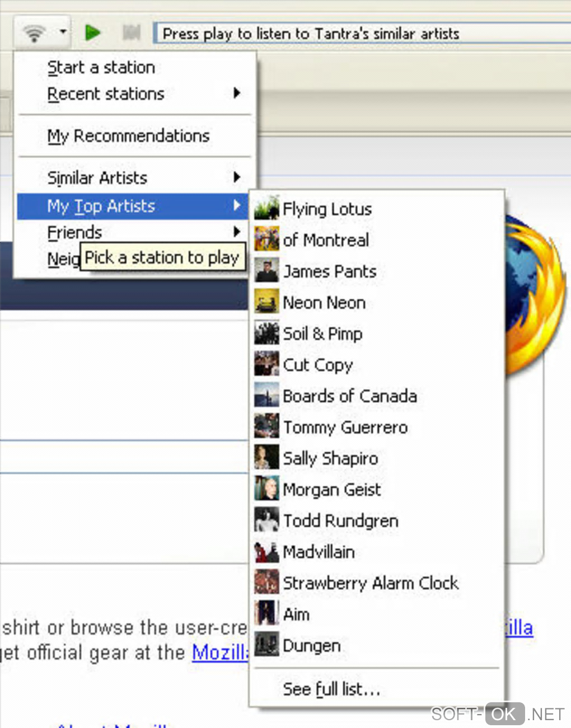Play the 'Sally Shapiro' station label
Screen dimensions: 571x728
pos(330,459)
